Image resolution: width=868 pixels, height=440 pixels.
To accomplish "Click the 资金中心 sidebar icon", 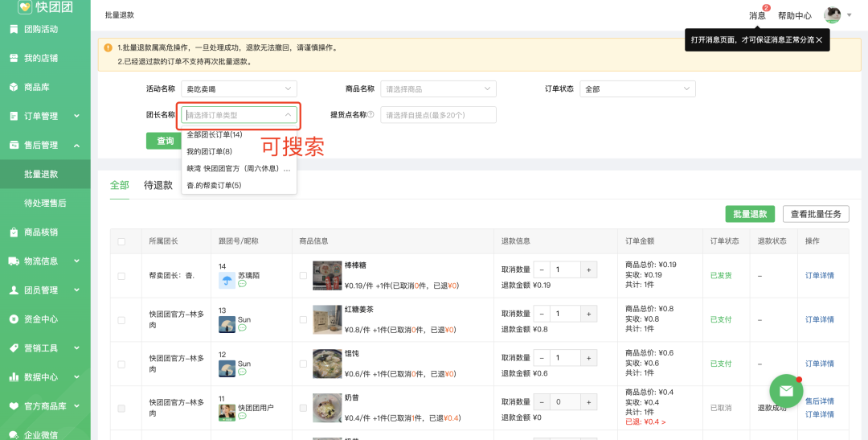I will click(x=14, y=319).
